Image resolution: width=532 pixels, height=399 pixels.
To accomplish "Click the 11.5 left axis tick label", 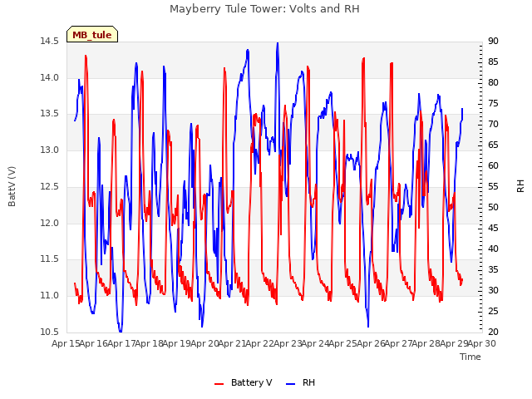I will 50,259.
